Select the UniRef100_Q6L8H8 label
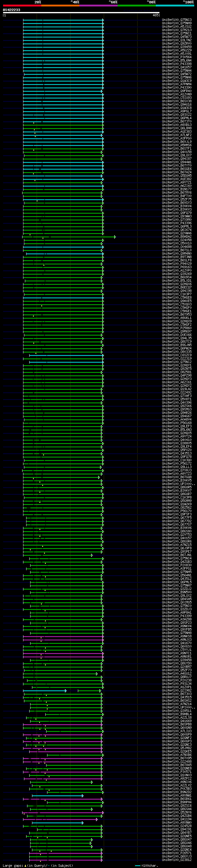This screenshot has width=197, height=868. click(177, 128)
